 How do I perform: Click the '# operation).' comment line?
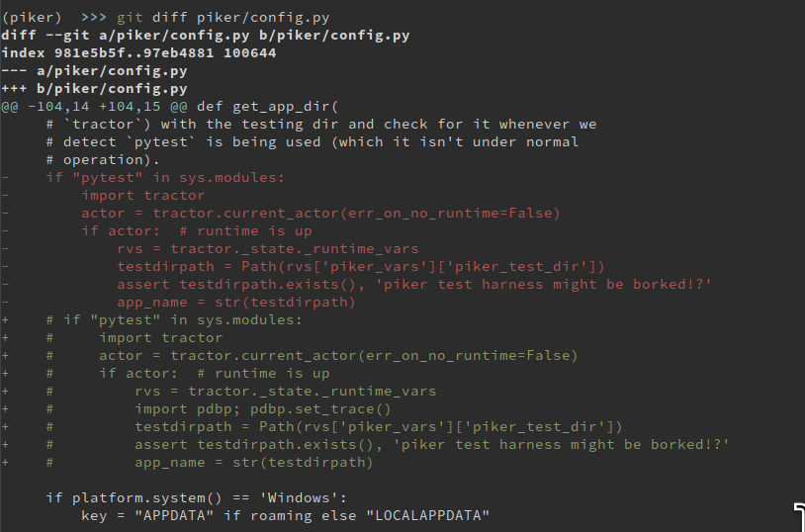click(103, 160)
